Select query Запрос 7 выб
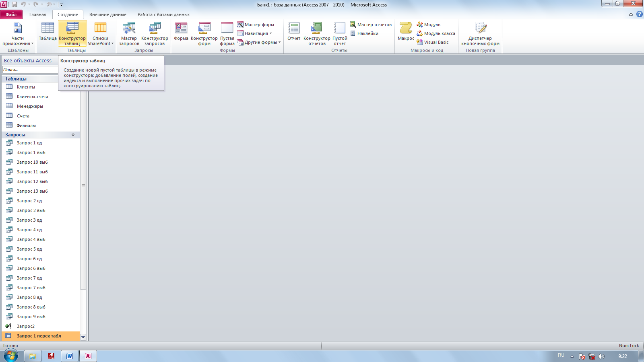644x362 pixels. (41, 288)
